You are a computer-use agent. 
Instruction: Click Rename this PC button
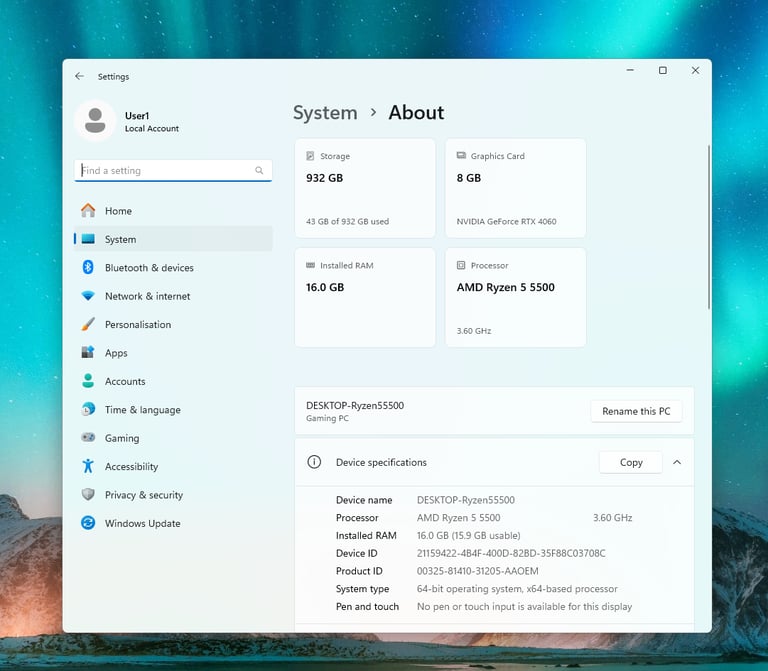pos(636,411)
